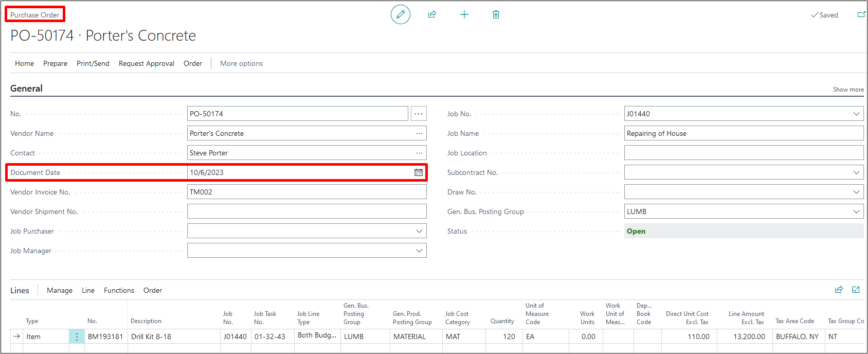Click More options in the action bar
This screenshot has height=354, width=868.
pos(241,63)
